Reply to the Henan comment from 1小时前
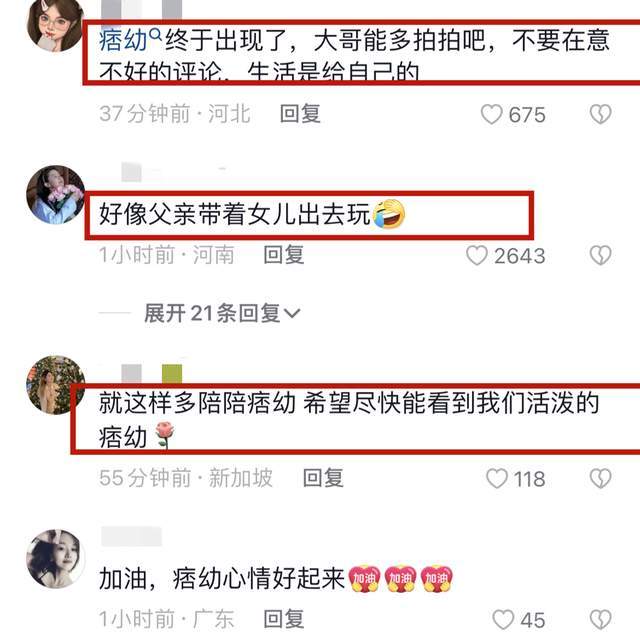 click(x=284, y=255)
